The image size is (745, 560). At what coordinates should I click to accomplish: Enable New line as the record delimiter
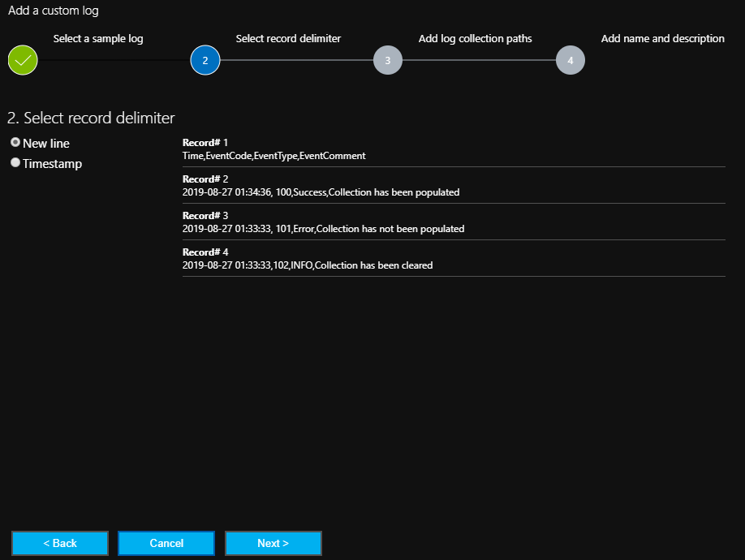tap(15, 142)
